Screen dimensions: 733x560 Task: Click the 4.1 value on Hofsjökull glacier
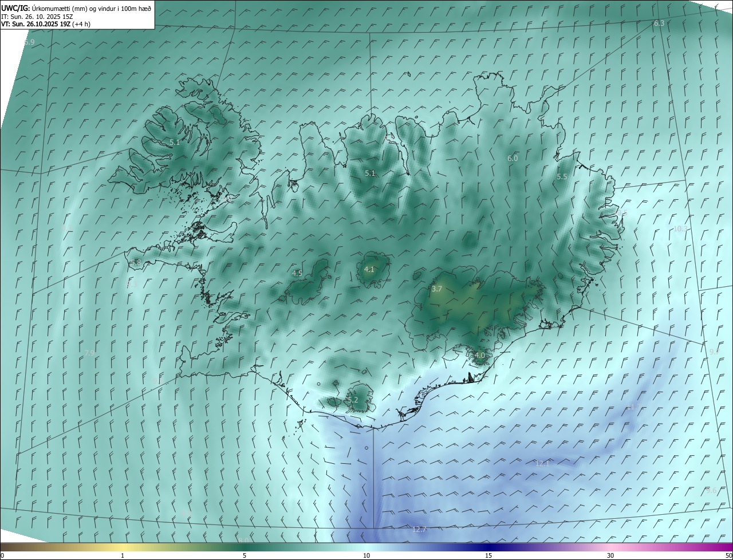[369, 269]
